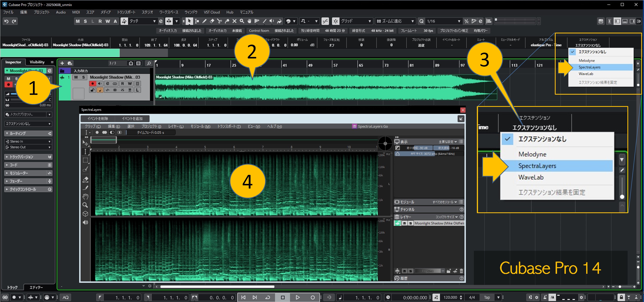Select SpectraLayers brush draw tool
The width and height of the screenshot is (644, 302).
pos(85,188)
